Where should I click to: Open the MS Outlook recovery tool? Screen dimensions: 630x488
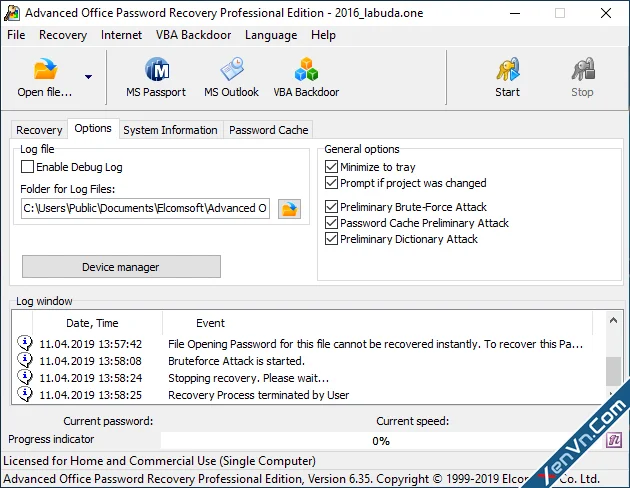point(231,78)
